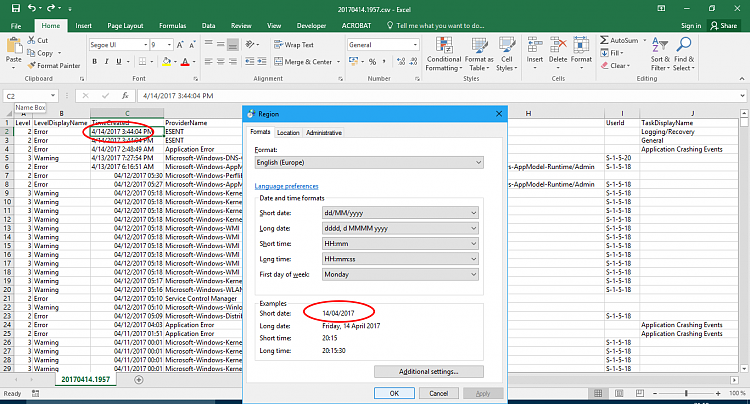This screenshot has width=750, height=404.
Task: Click the Paste clipboard icon
Action: pos(13,46)
